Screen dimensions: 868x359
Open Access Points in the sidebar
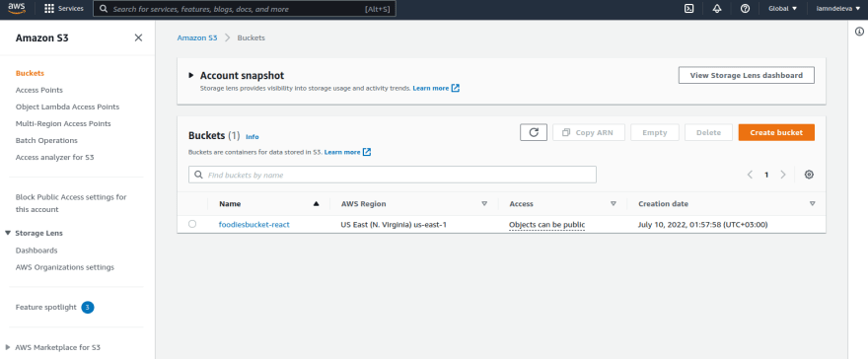click(x=39, y=90)
